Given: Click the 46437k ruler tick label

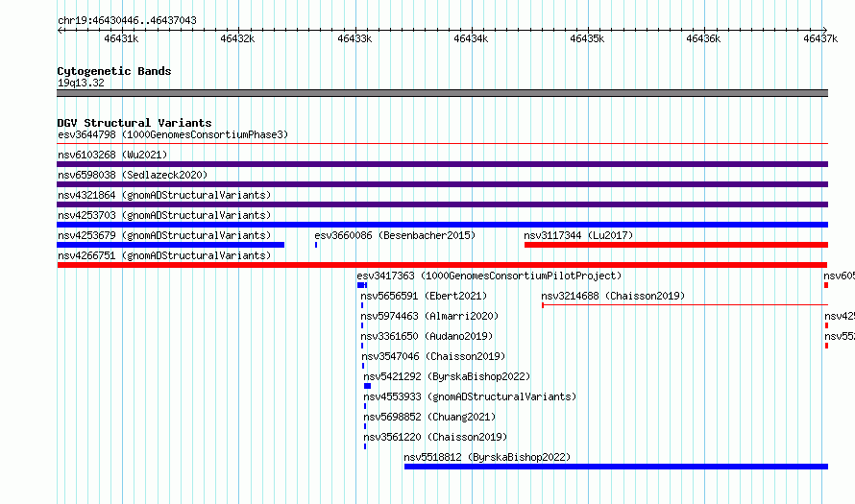Looking at the screenshot, I should point(820,38).
